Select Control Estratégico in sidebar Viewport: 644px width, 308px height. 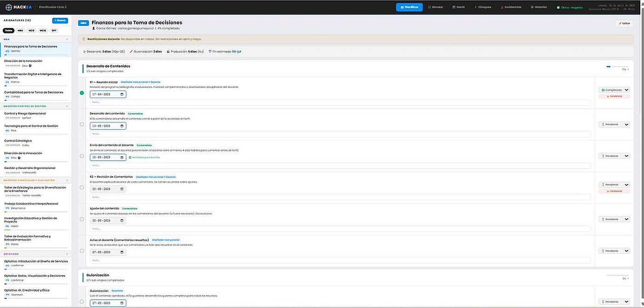click(x=35, y=143)
